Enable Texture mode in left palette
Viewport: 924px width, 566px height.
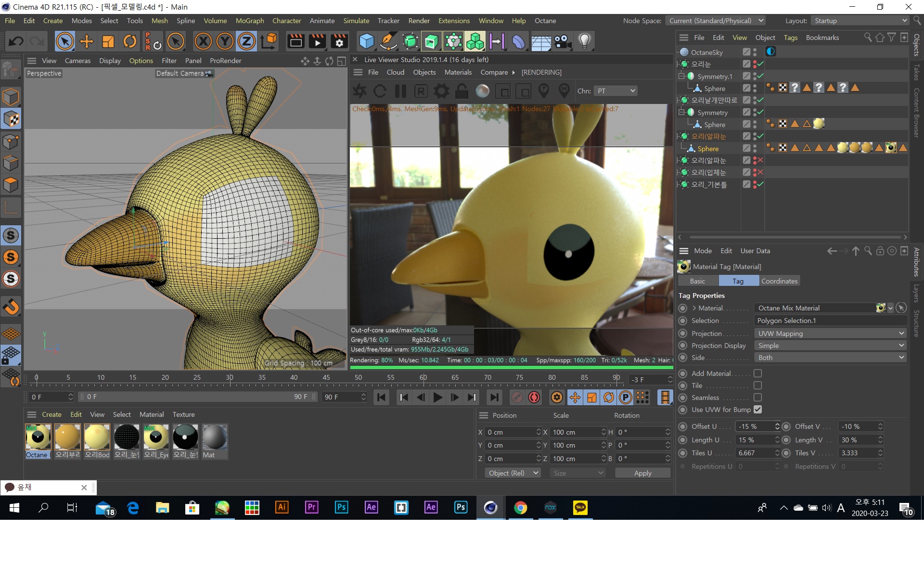click(11, 119)
